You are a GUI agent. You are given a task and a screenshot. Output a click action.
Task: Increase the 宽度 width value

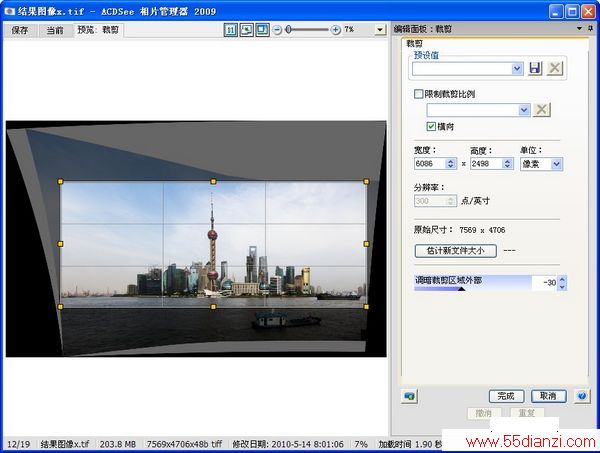(451, 161)
